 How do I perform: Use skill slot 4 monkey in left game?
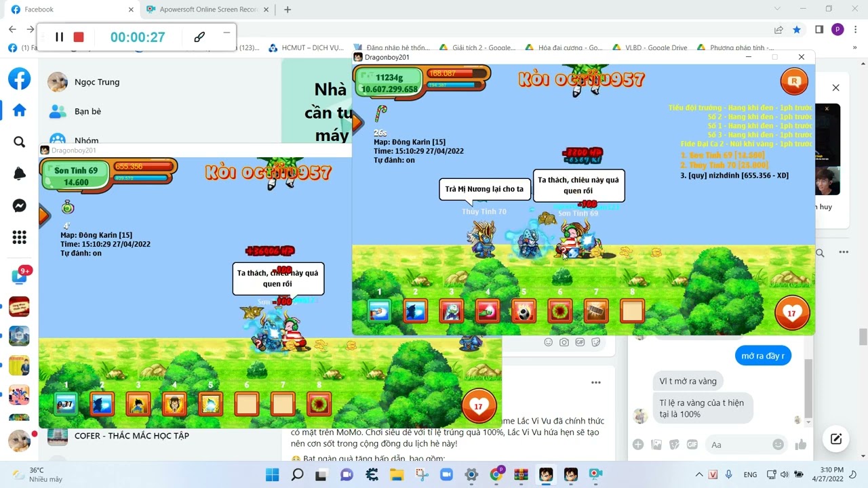[174, 405]
